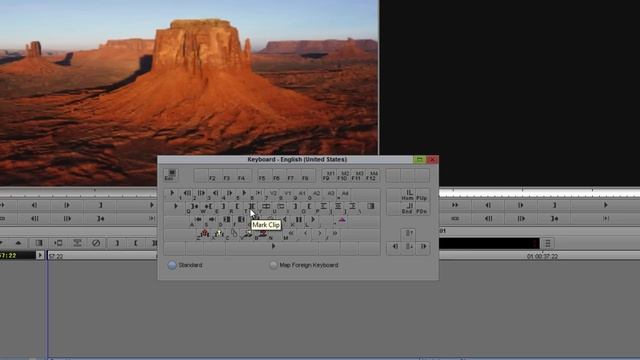
Task: Go to Out in source monitor controls
Action: coord(100,218)
